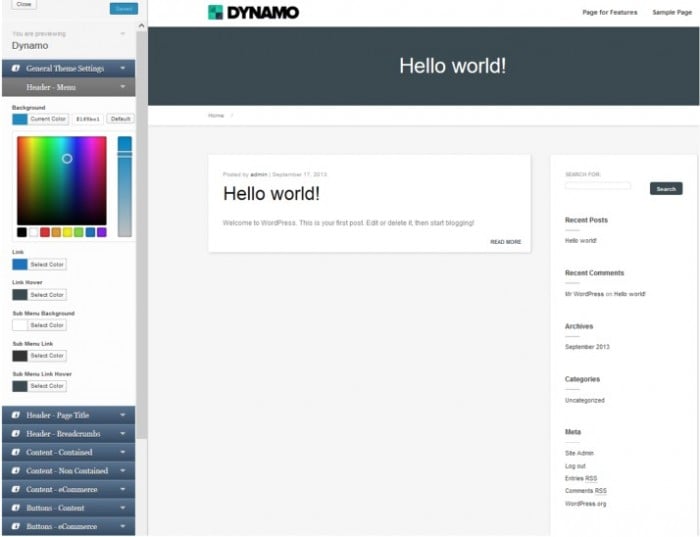Screen dimensions: 700x537
Task: Click the Search button in sidebar
Action: pyautogui.click(x=666, y=189)
